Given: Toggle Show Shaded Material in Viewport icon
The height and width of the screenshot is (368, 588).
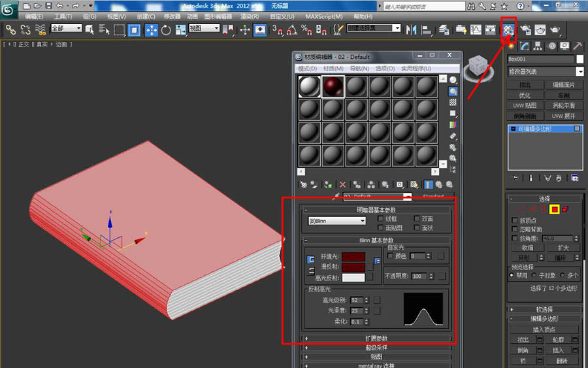Looking at the screenshot, I should (x=414, y=184).
